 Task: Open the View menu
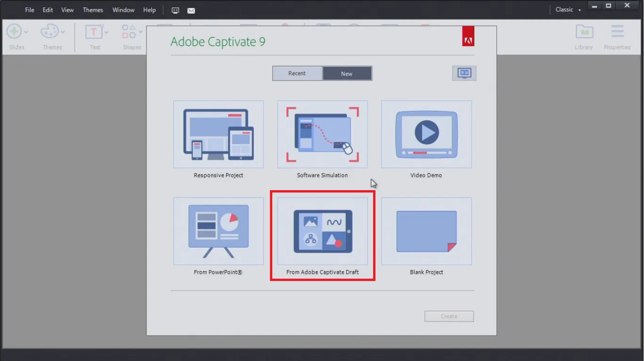tap(67, 10)
